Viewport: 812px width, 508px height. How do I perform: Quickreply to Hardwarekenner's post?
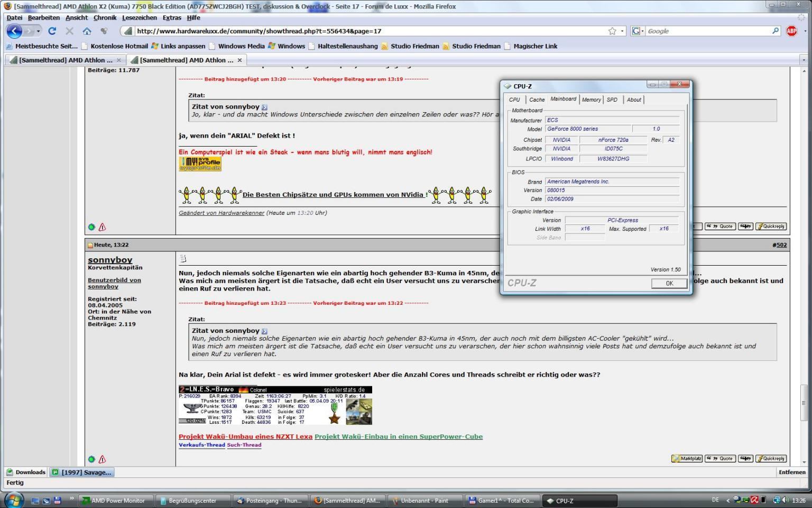tap(771, 226)
